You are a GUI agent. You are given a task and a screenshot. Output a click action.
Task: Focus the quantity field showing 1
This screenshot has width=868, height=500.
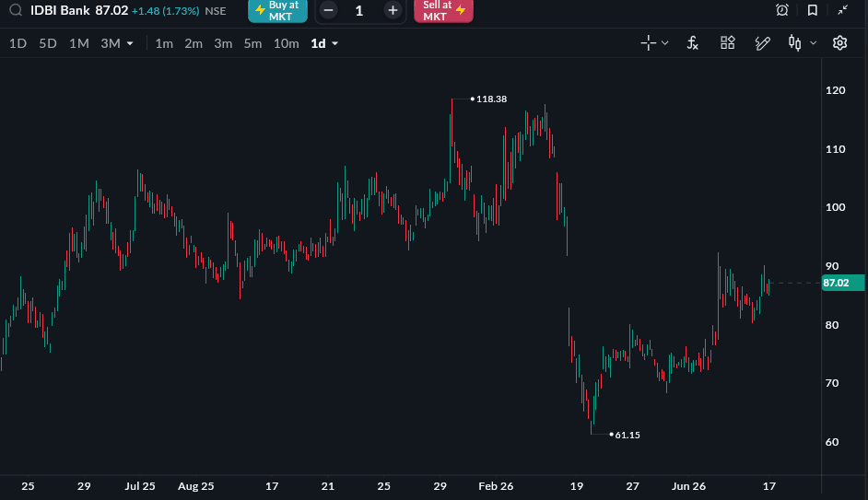tap(359, 10)
